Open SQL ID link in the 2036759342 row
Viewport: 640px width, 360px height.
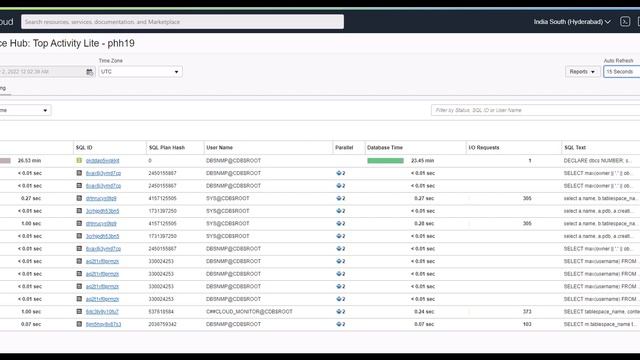coord(103,324)
